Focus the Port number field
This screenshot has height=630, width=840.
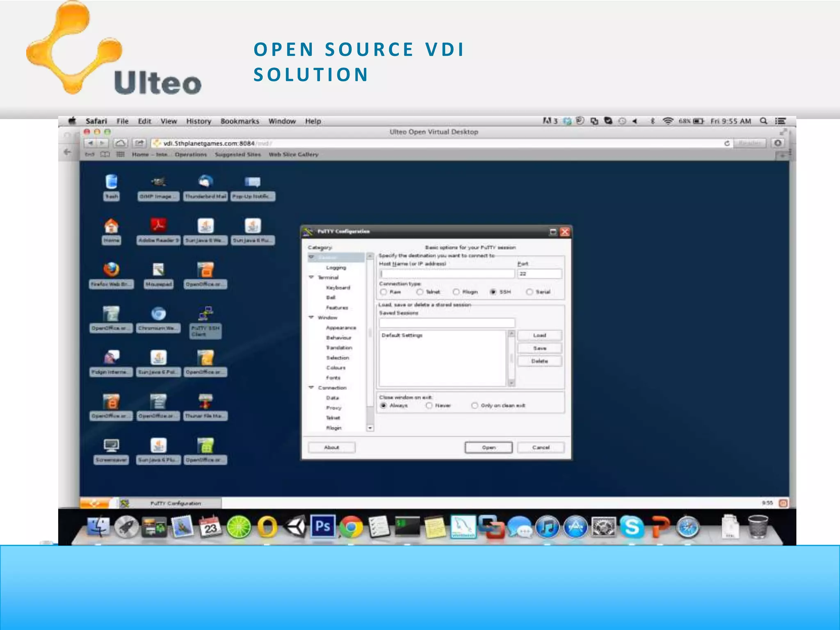539,274
